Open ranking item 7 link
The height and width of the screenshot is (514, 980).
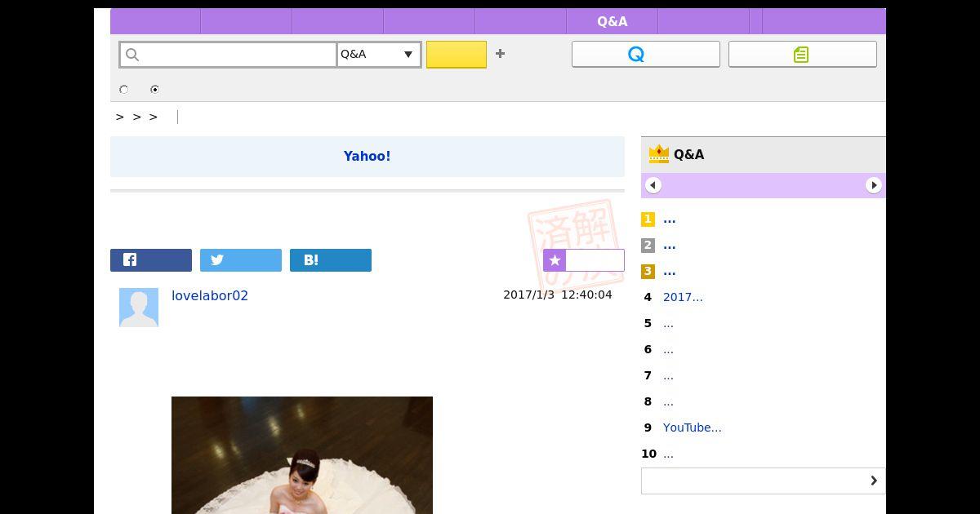pyautogui.click(x=668, y=375)
